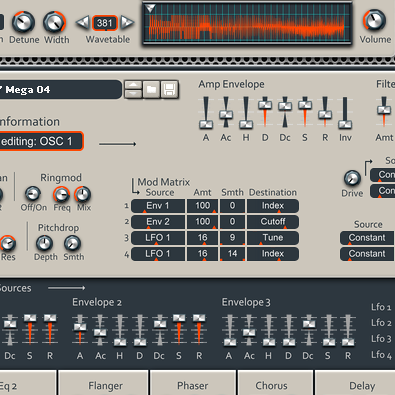
Task: Click Amp Envelope S slider
Action: coord(305,113)
